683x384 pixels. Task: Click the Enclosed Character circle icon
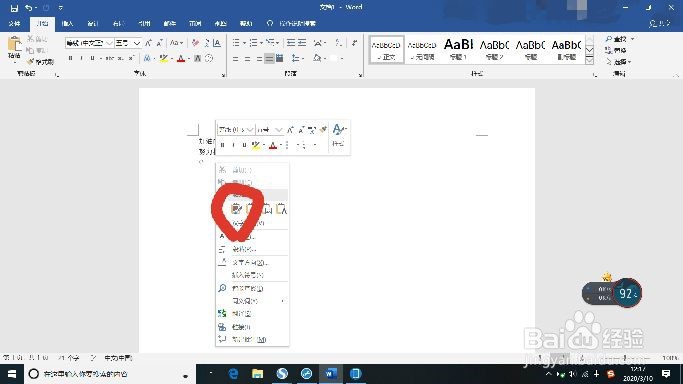coord(209,58)
